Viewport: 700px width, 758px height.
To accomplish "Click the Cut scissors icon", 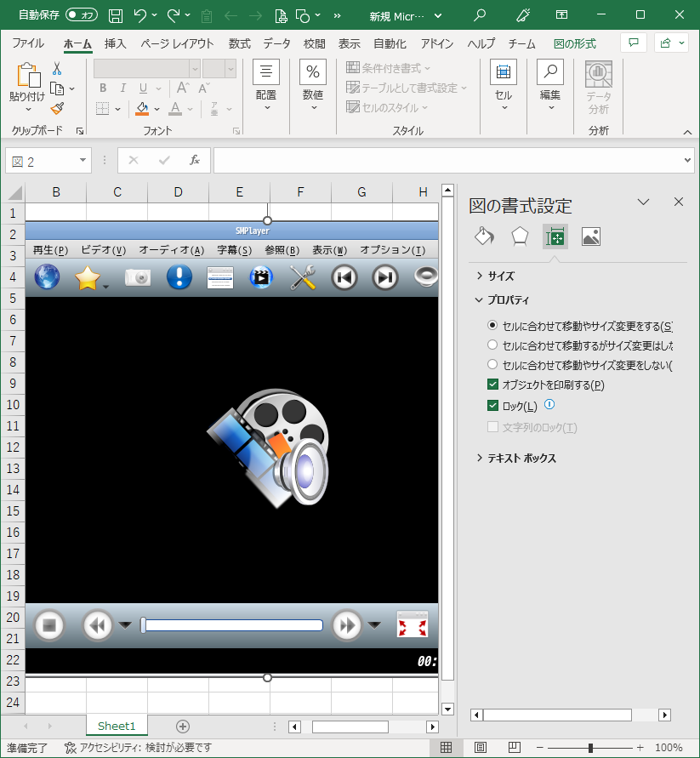I will point(57,69).
